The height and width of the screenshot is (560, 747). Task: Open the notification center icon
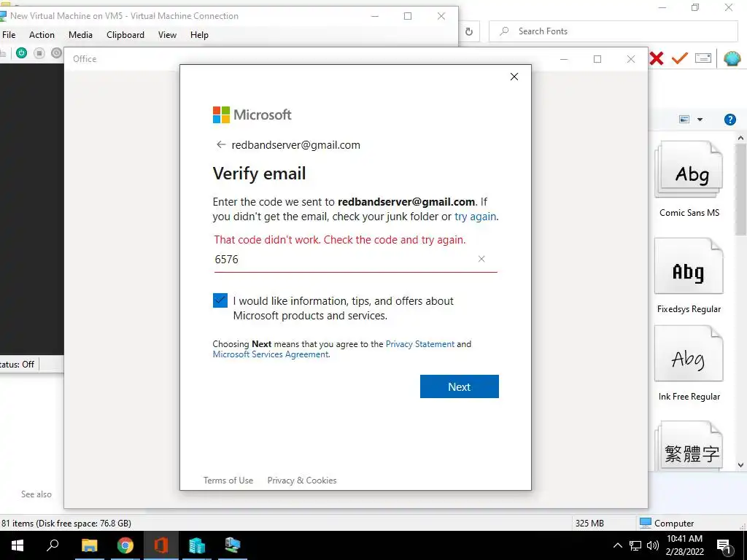(x=724, y=546)
